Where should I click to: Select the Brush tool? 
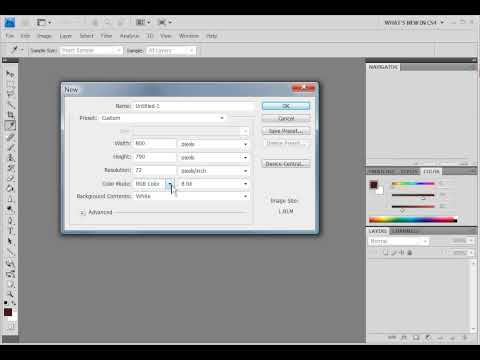coord(10,147)
